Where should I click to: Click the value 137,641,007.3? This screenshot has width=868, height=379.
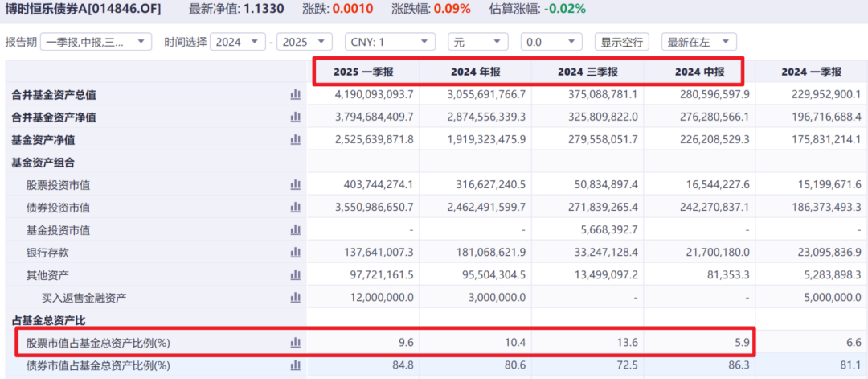pos(379,253)
